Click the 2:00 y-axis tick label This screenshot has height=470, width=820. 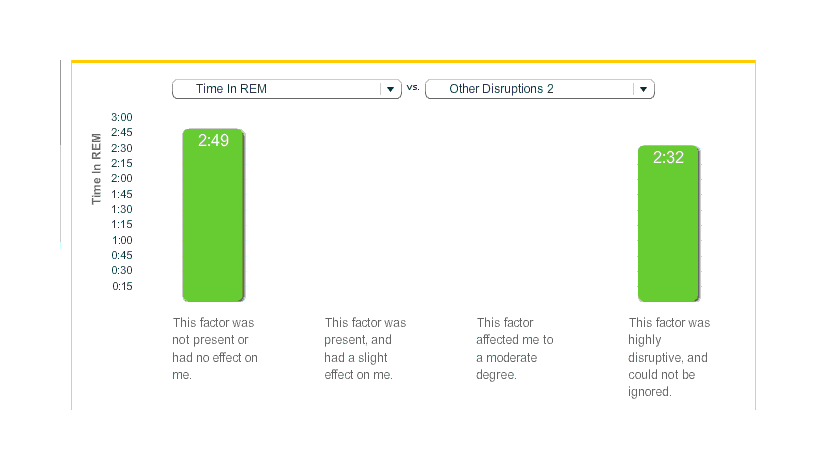coord(122,178)
